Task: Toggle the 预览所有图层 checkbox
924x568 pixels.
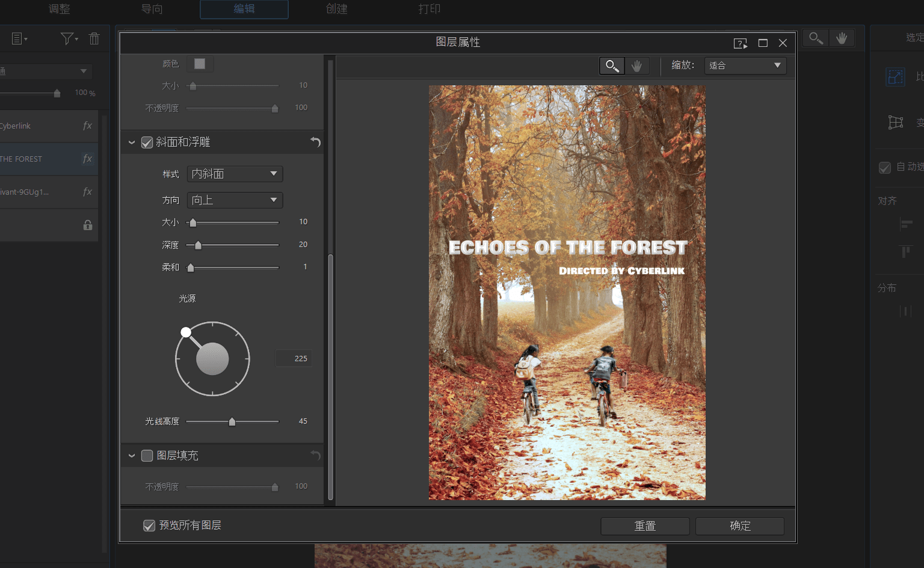Action: 149,526
